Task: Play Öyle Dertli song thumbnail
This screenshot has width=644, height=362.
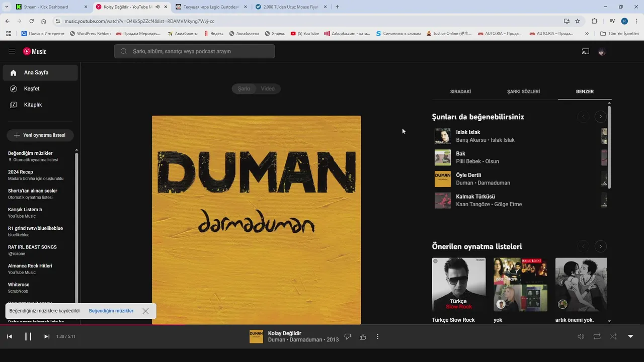Action: (x=443, y=179)
